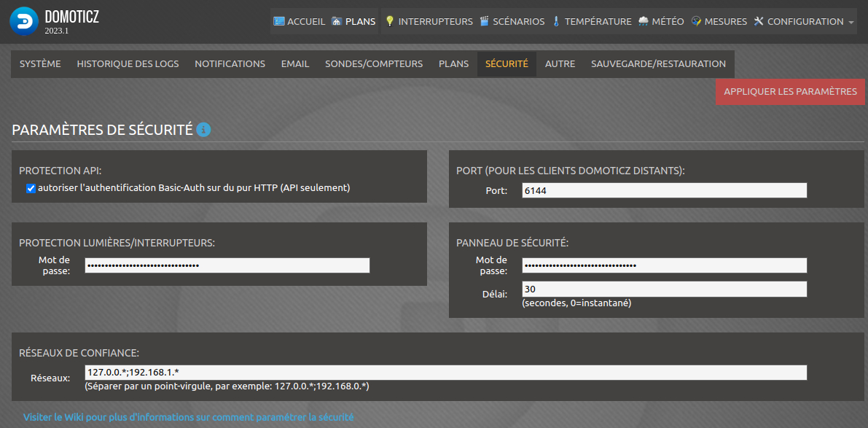Click the Plans house icon

point(337,21)
